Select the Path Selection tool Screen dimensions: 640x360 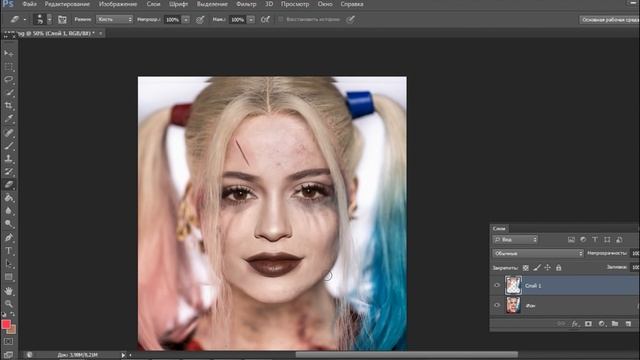(x=9, y=264)
